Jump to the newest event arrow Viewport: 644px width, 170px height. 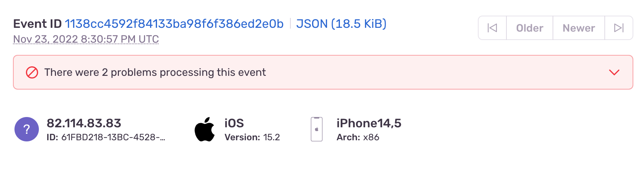click(x=619, y=28)
